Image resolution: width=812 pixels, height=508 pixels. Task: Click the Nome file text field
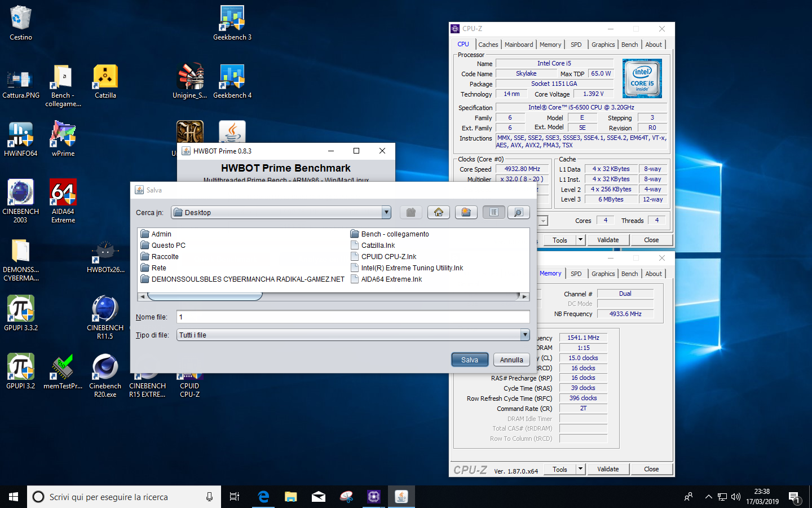click(353, 317)
